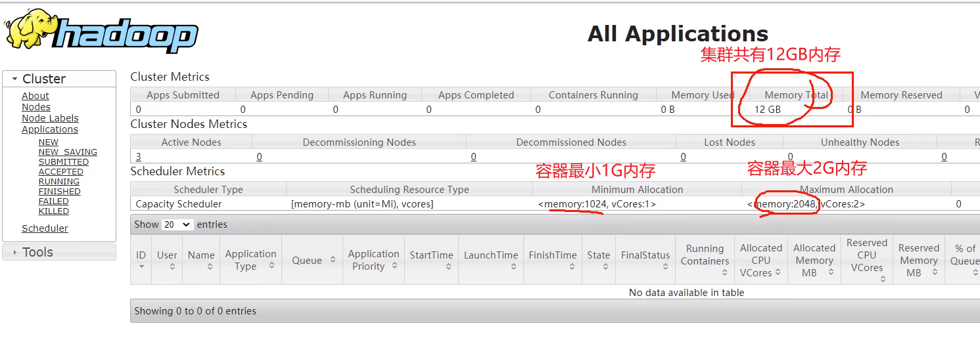
Task: Sort table by Name column
Action: pyautogui.click(x=201, y=260)
